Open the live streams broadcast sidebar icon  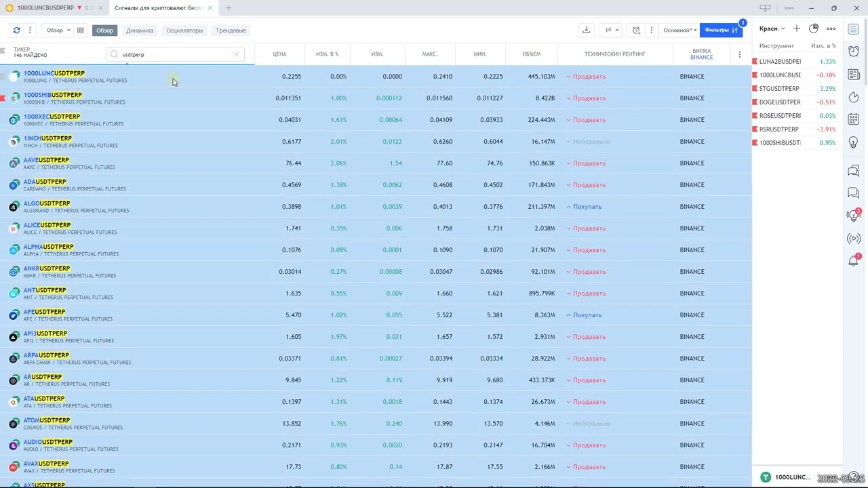(x=854, y=239)
